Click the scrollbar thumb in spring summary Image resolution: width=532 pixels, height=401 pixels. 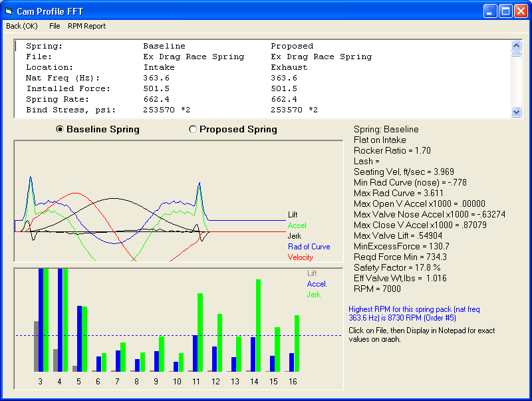pos(517,54)
